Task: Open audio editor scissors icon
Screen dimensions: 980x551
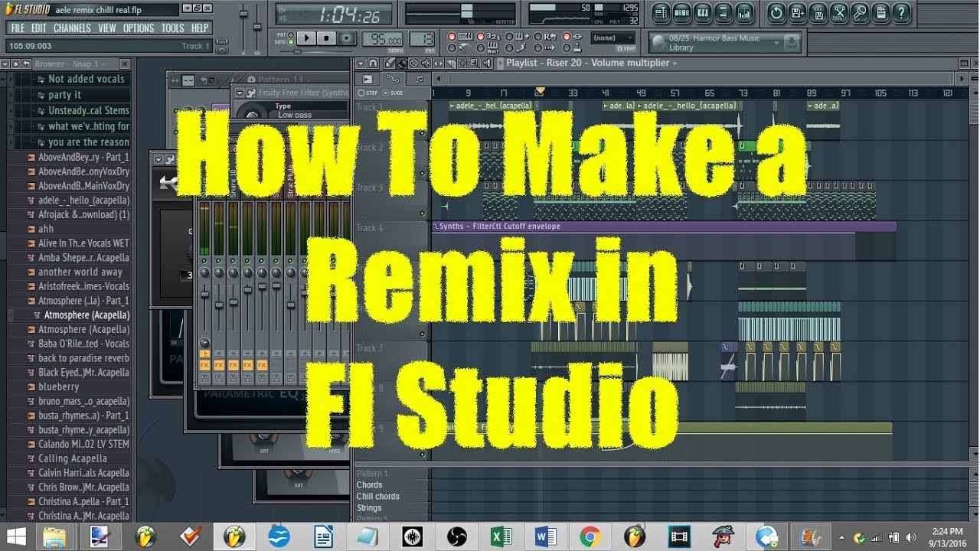Action: pos(839,13)
